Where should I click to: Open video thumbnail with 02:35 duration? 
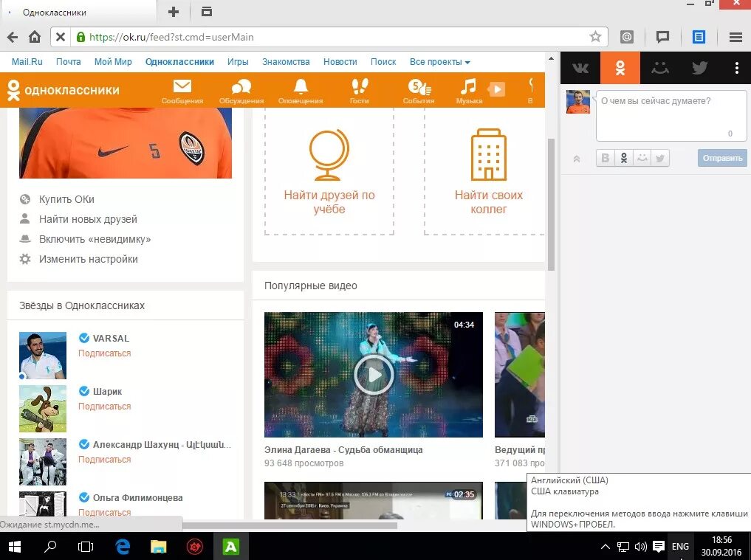(374, 501)
